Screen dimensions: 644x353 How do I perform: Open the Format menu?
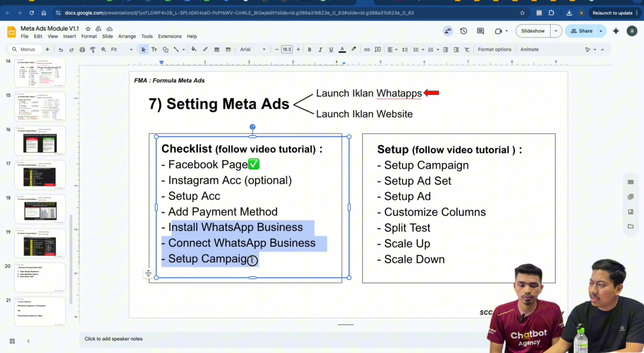[89, 36]
